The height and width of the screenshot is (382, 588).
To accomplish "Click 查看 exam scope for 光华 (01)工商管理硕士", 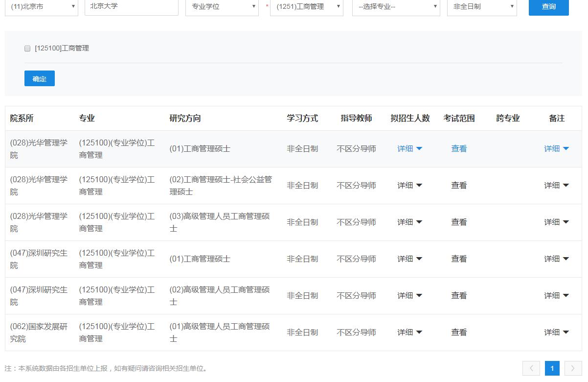I will [x=459, y=149].
